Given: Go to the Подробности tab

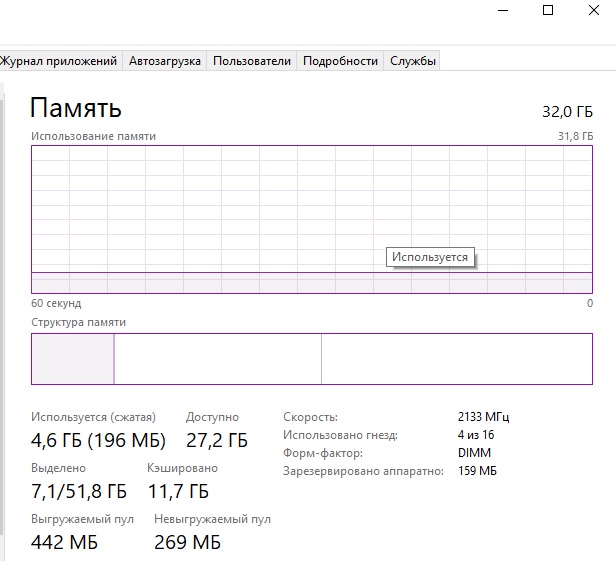Looking at the screenshot, I should click(341, 61).
